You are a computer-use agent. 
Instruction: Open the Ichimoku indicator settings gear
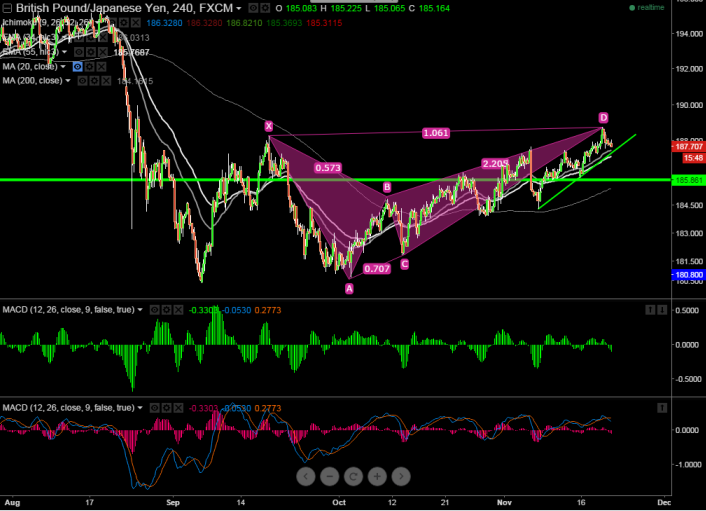[x=124, y=23]
